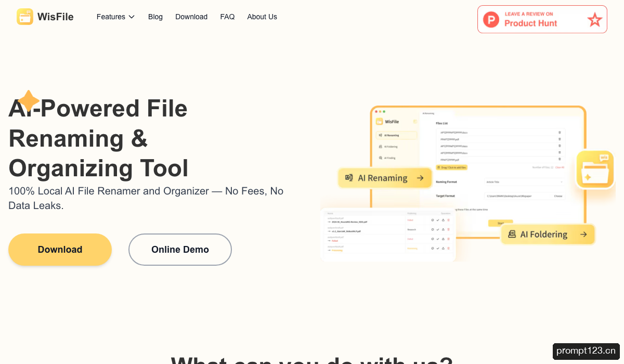Delete the first file in Files List
This screenshot has width=624, height=364.
coord(560,133)
